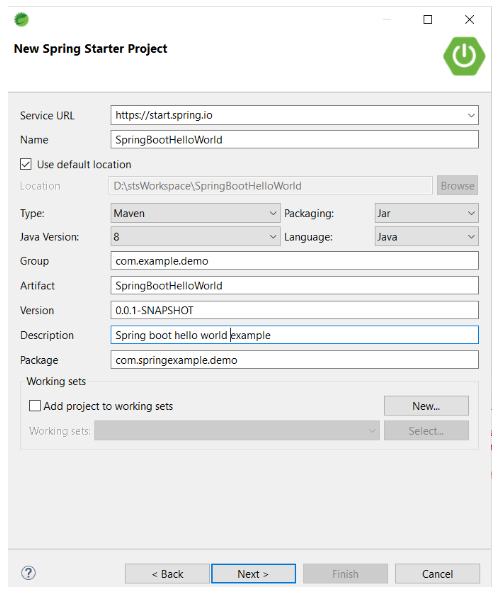This screenshot has height=593, width=492.
Task: Click the Spring leaf icon in title bar
Action: [22, 19]
